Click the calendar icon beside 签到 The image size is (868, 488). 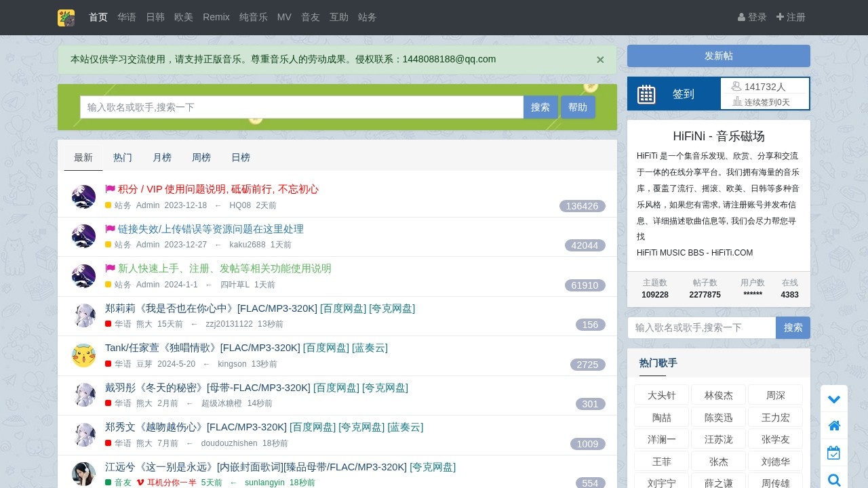click(646, 94)
